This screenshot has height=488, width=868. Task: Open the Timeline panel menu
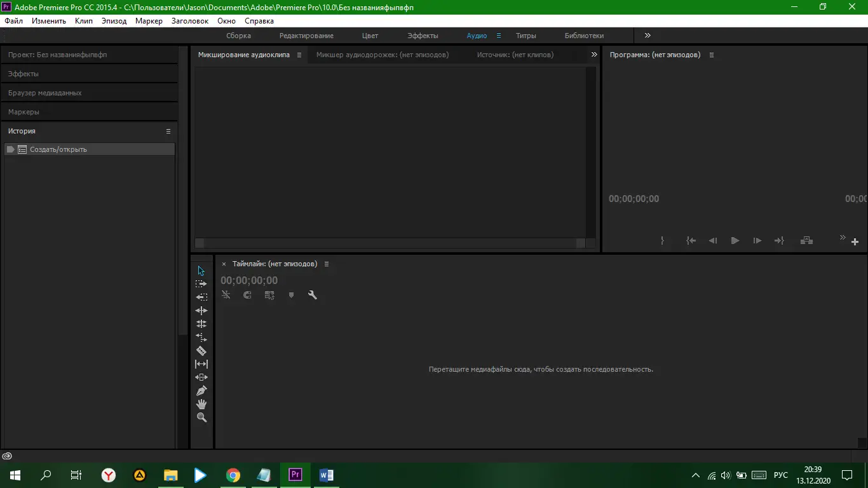tap(327, 264)
